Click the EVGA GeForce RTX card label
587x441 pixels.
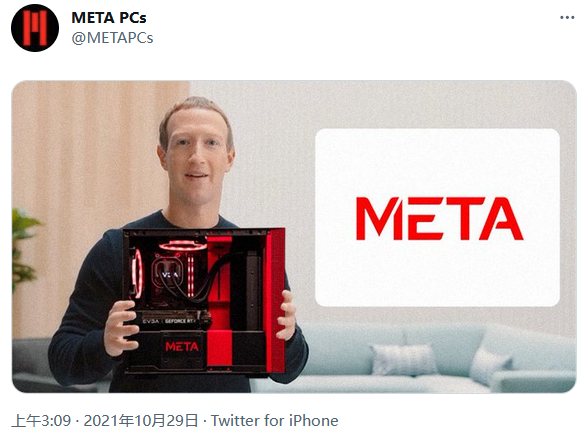(x=169, y=321)
